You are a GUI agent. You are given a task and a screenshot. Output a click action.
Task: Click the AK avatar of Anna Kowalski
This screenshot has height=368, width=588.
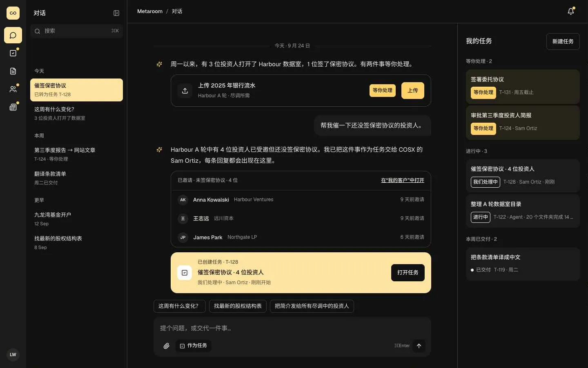183,200
